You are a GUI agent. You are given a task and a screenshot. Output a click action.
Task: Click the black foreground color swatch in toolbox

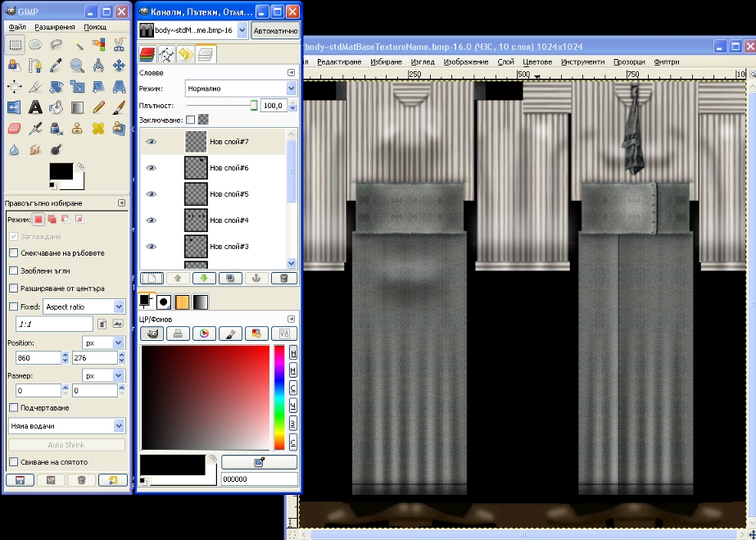pos(61,171)
